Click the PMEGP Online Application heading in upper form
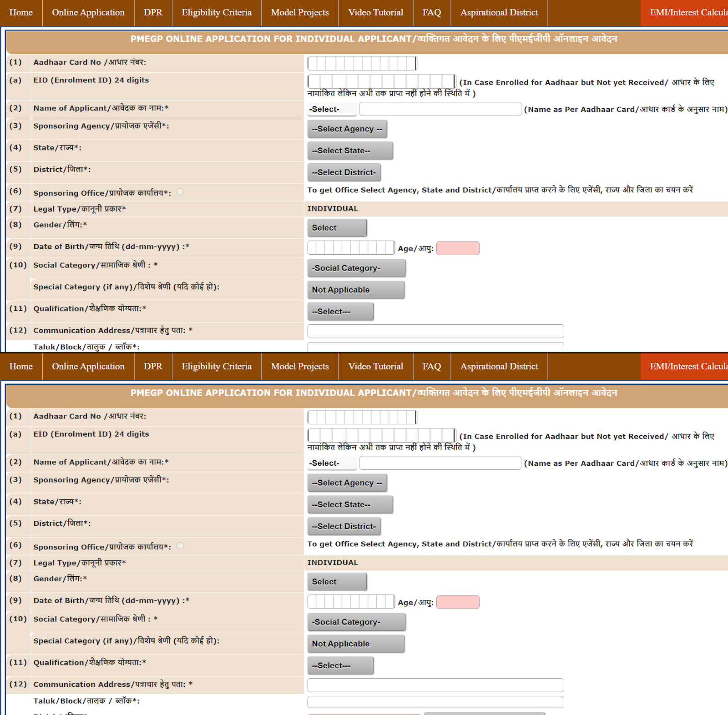728x715 pixels. click(x=374, y=39)
